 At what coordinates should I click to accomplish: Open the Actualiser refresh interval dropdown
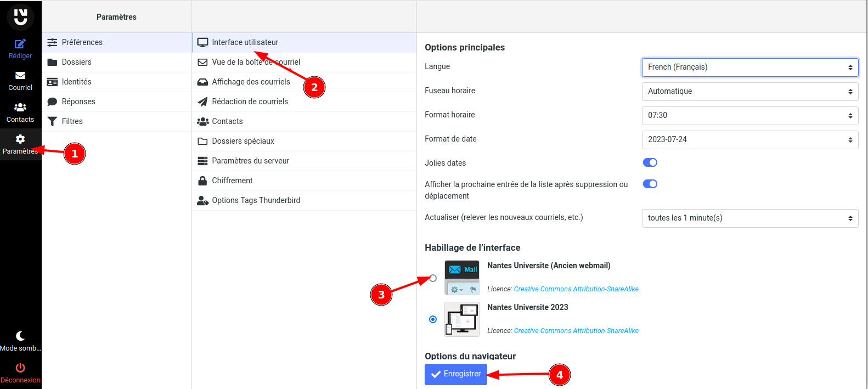[749, 218]
